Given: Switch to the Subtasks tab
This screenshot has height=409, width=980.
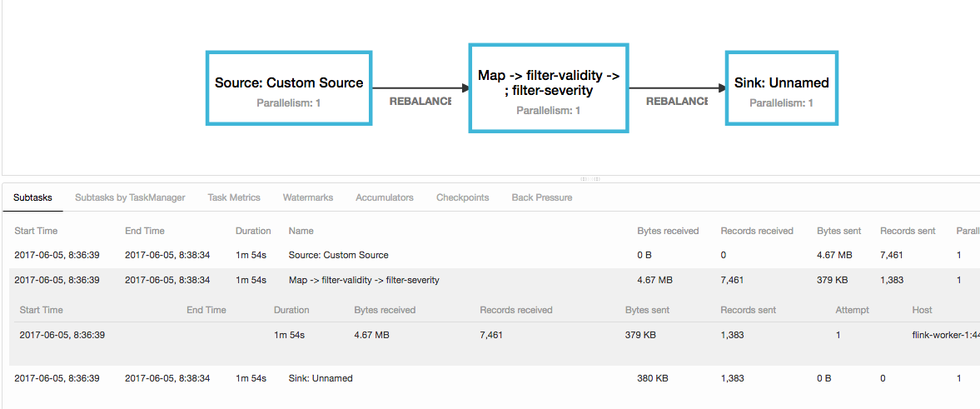Looking at the screenshot, I should pyautogui.click(x=32, y=197).
